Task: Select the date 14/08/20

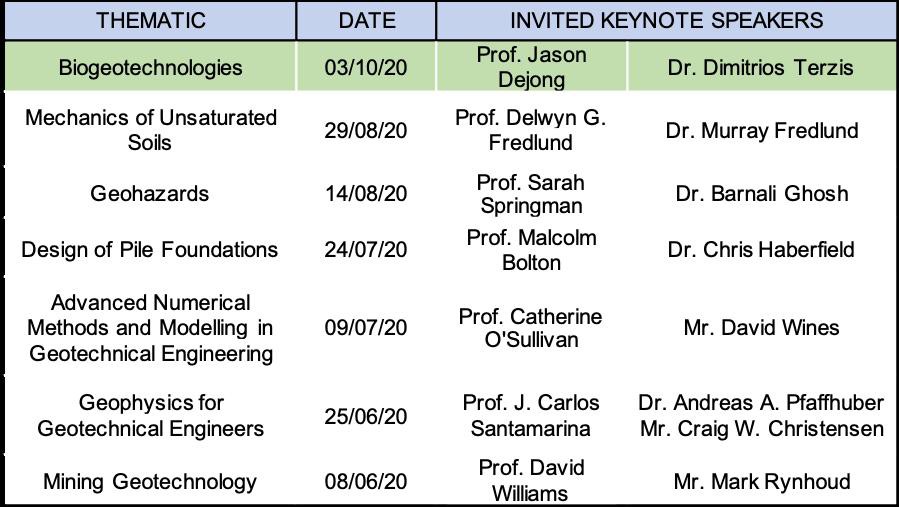Action: click(366, 195)
